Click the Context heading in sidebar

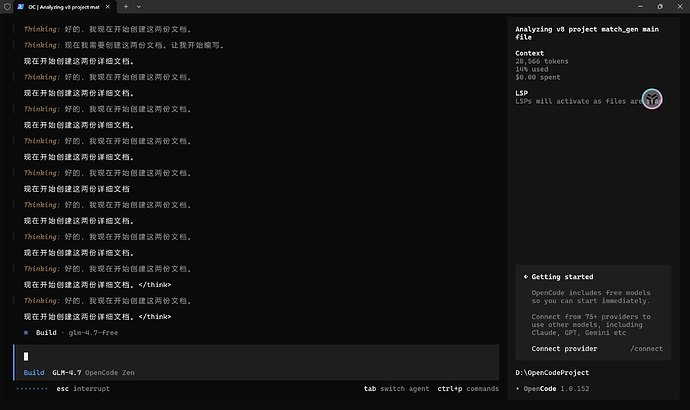[x=529, y=53]
